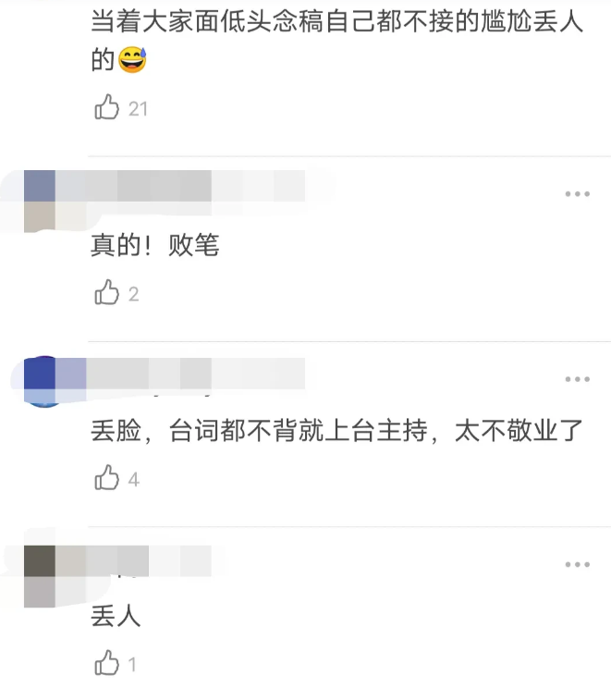Image resolution: width=611 pixels, height=700 pixels.
Task: Tap the like count showing 21
Action: [x=138, y=109]
